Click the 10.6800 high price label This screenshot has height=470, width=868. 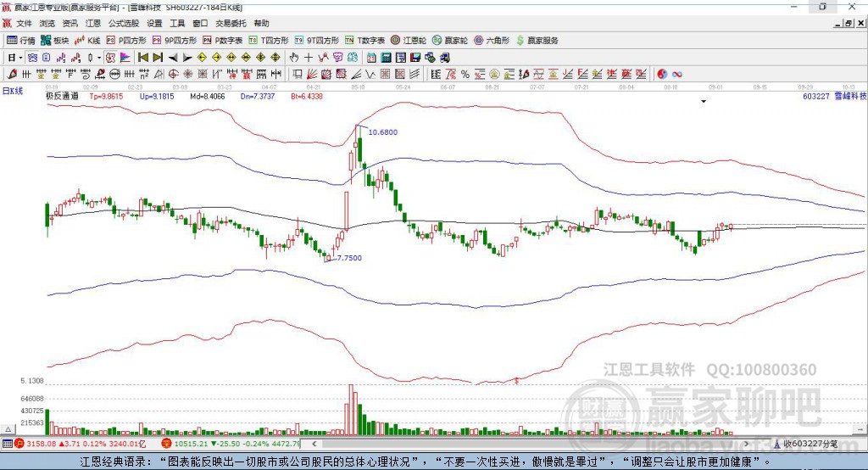[x=383, y=131]
